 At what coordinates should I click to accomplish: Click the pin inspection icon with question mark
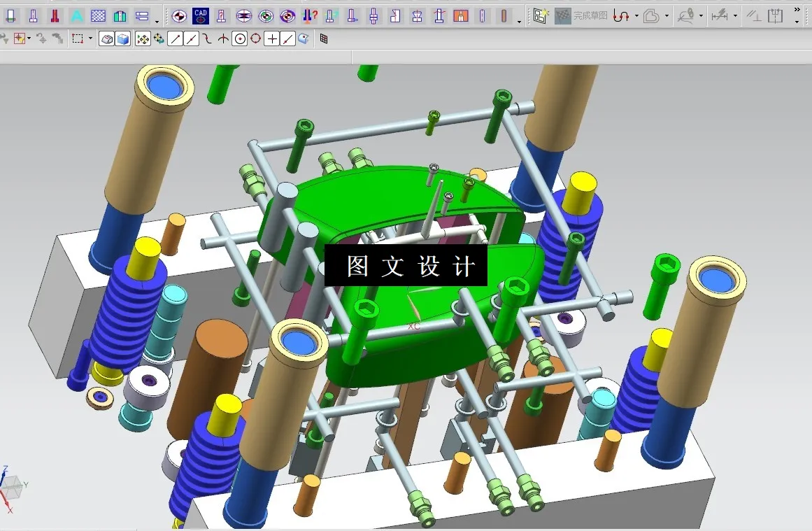point(309,14)
